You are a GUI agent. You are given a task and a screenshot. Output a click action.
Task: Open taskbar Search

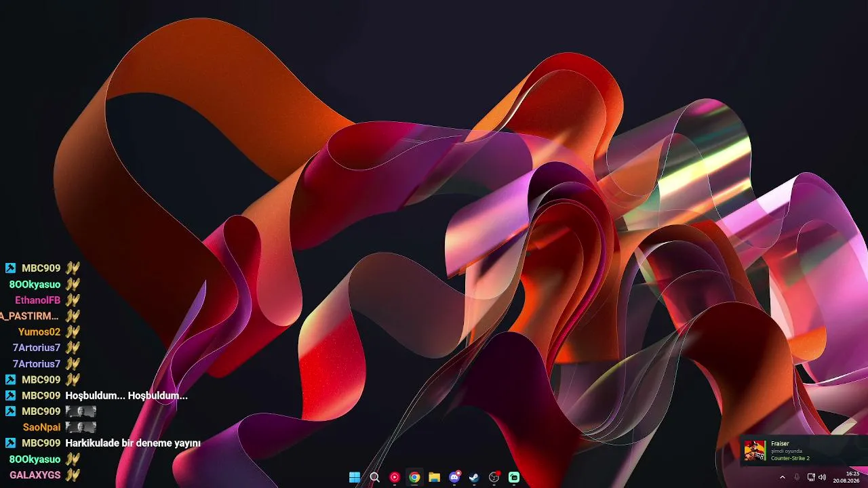[x=374, y=477]
